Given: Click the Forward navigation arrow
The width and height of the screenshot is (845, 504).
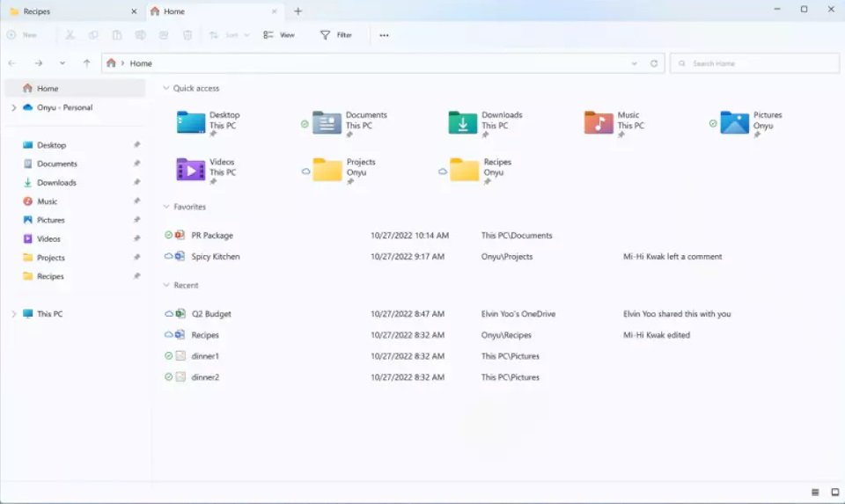Looking at the screenshot, I should coord(38,63).
